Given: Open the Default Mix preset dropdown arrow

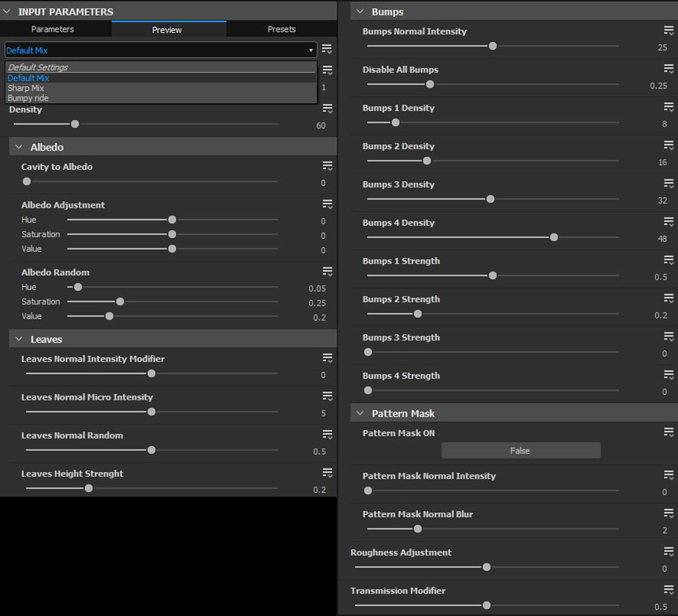Looking at the screenshot, I should point(311,51).
